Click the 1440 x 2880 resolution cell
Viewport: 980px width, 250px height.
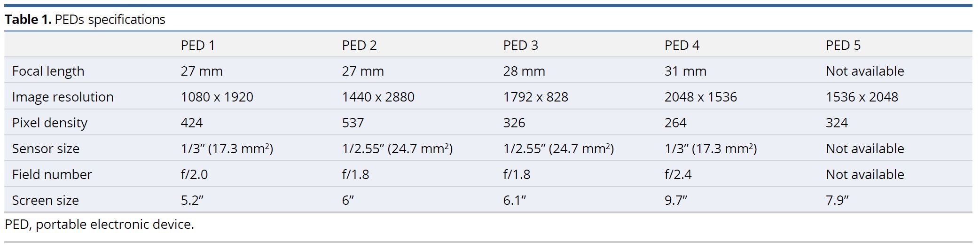coord(378,97)
